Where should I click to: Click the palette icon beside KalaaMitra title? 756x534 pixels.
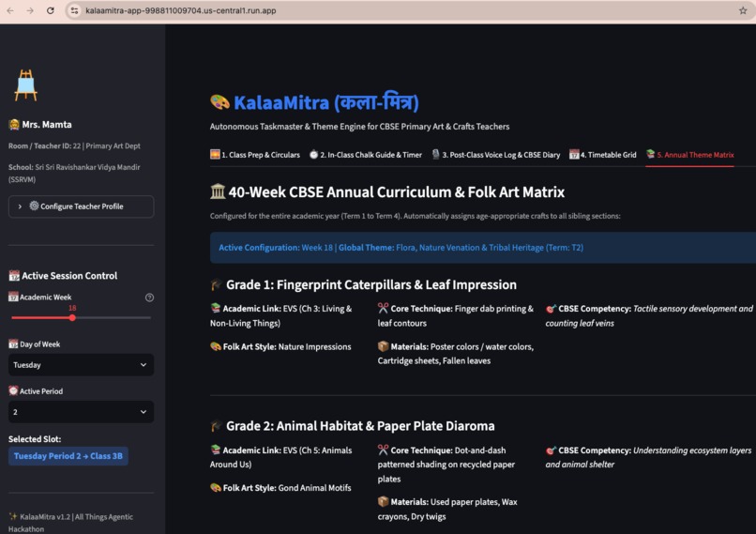point(219,102)
